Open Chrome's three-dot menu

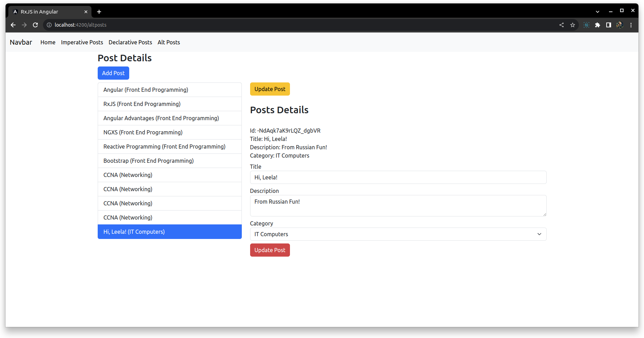[x=631, y=25]
